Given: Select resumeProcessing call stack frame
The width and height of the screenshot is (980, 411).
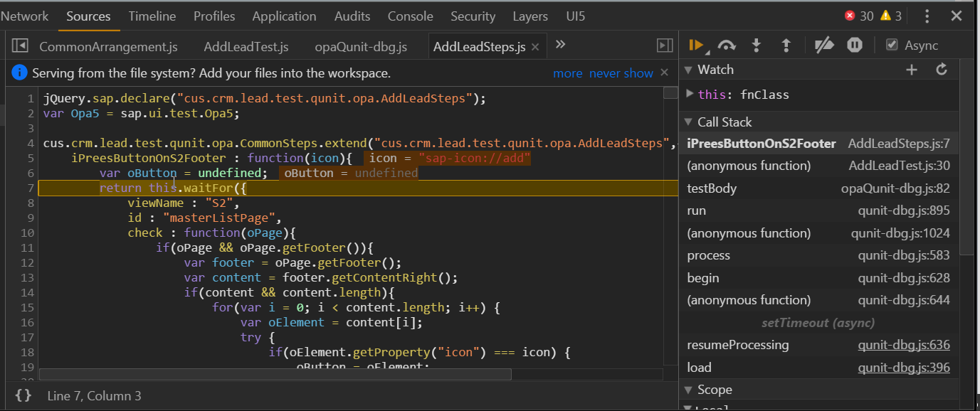Looking at the screenshot, I should 818,345.
